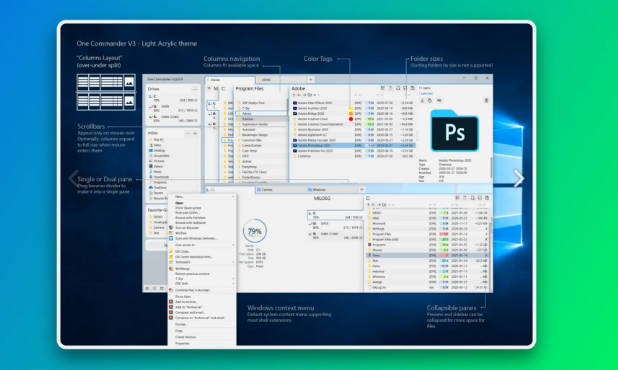The width and height of the screenshot is (618, 370).
Task: Click the trash icon in preview panel
Action: pos(486,100)
